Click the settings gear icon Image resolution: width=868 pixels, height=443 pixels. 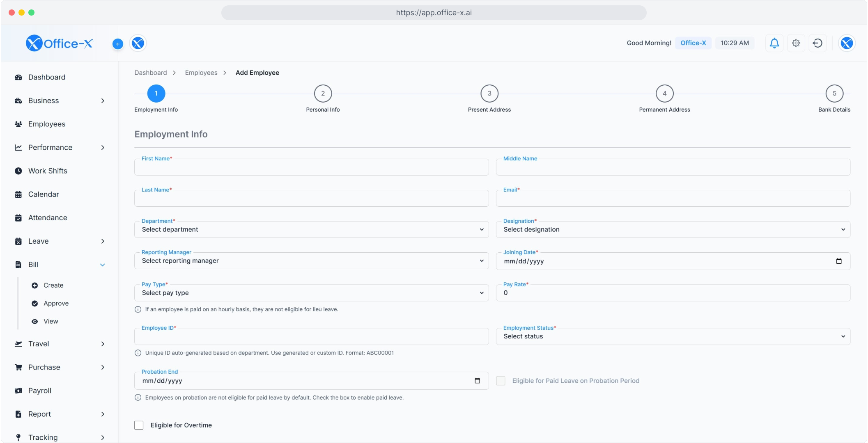(796, 43)
